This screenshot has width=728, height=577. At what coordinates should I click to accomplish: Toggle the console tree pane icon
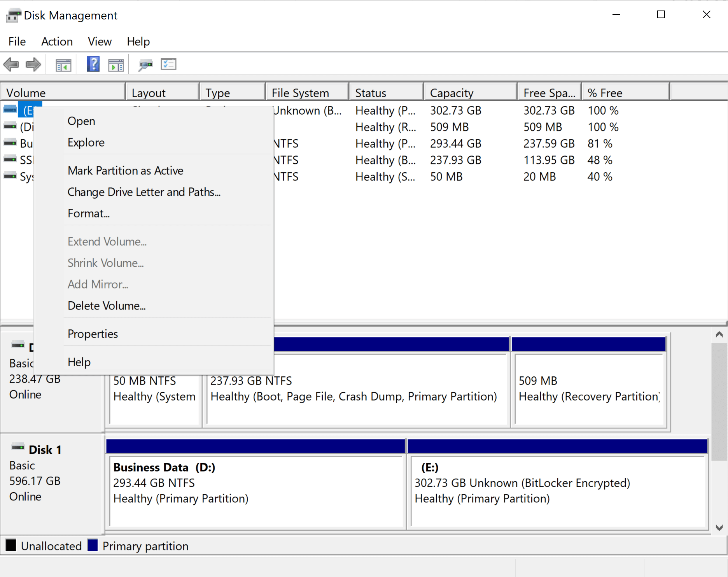63,64
